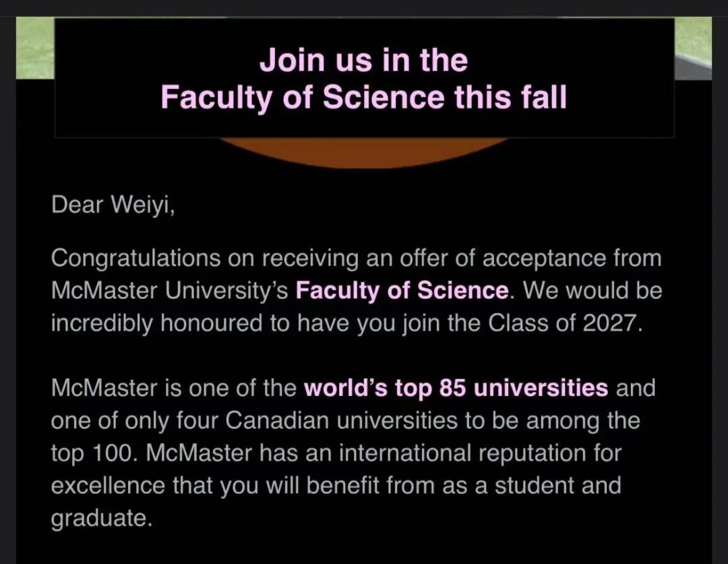The image size is (728, 564).
Task: Click "McMaster University's" in the first paragraph
Action: tap(169, 291)
